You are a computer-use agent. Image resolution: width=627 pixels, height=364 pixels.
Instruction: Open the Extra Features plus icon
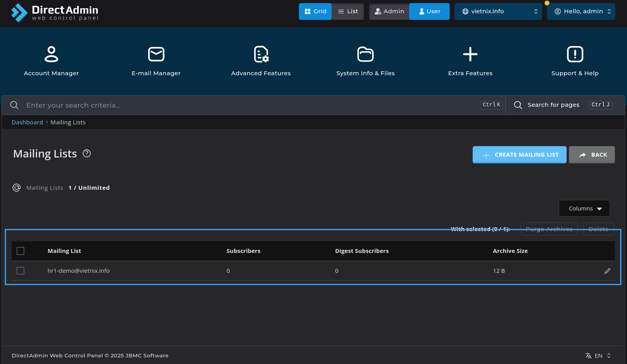click(470, 54)
